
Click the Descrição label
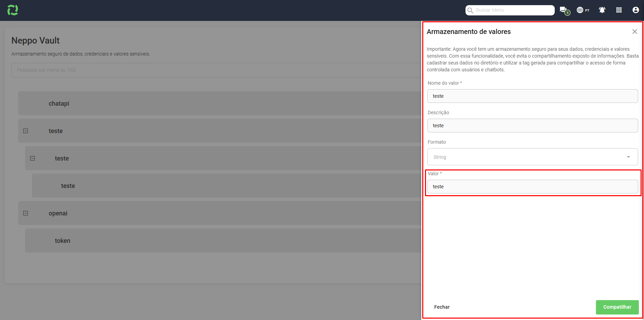click(438, 112)
